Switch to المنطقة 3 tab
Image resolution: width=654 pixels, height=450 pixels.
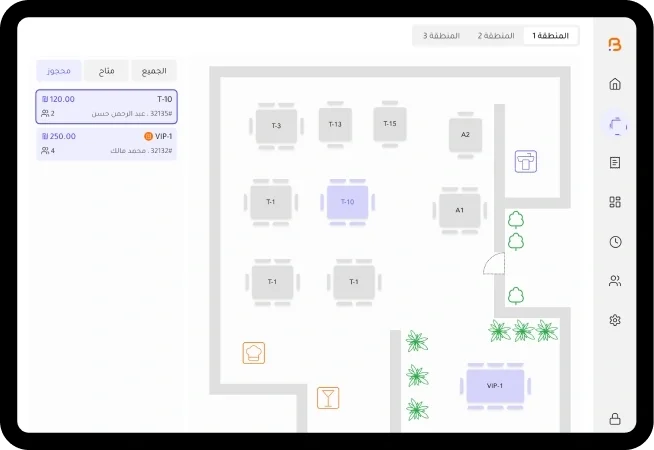[x=441, y=36]
